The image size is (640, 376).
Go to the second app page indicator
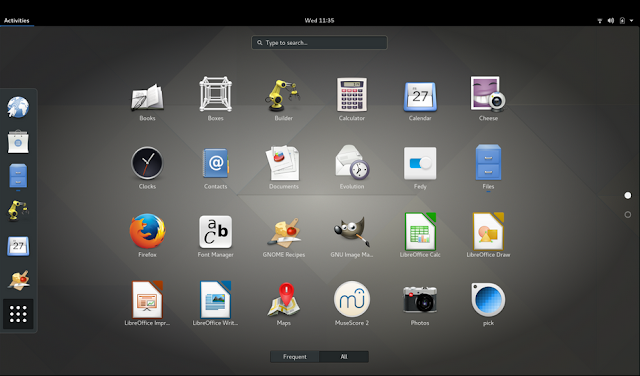click(628, 214)
